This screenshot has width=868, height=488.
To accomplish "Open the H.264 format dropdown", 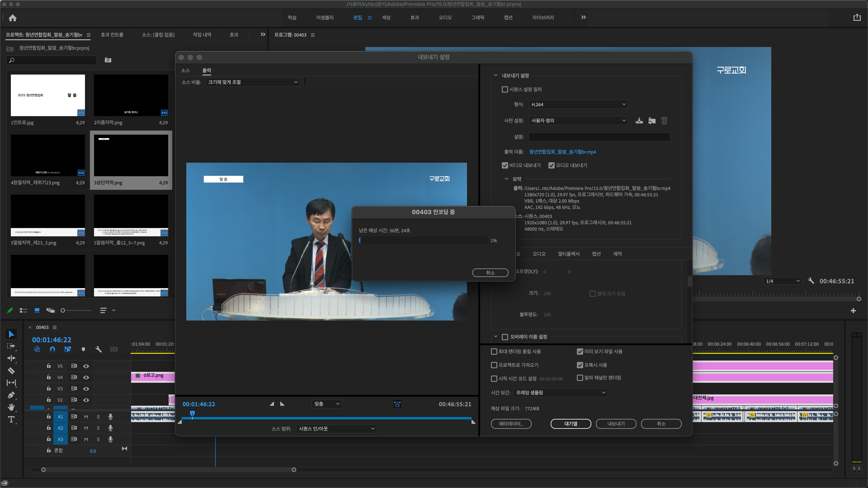I will pyautogui.click(x=578, y=104).
